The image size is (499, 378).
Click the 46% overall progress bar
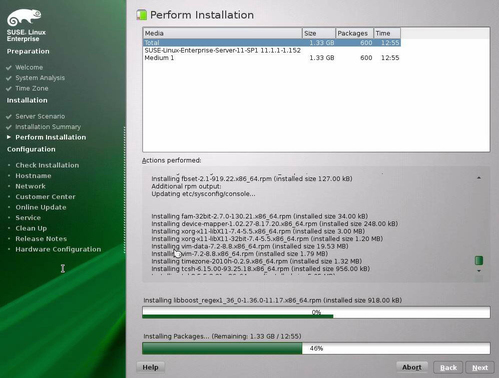316,348
